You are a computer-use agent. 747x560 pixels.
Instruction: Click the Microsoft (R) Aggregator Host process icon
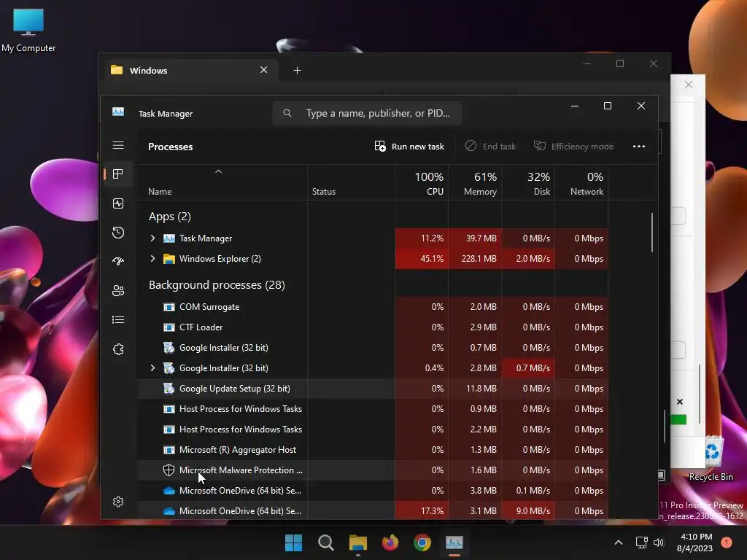169,449
